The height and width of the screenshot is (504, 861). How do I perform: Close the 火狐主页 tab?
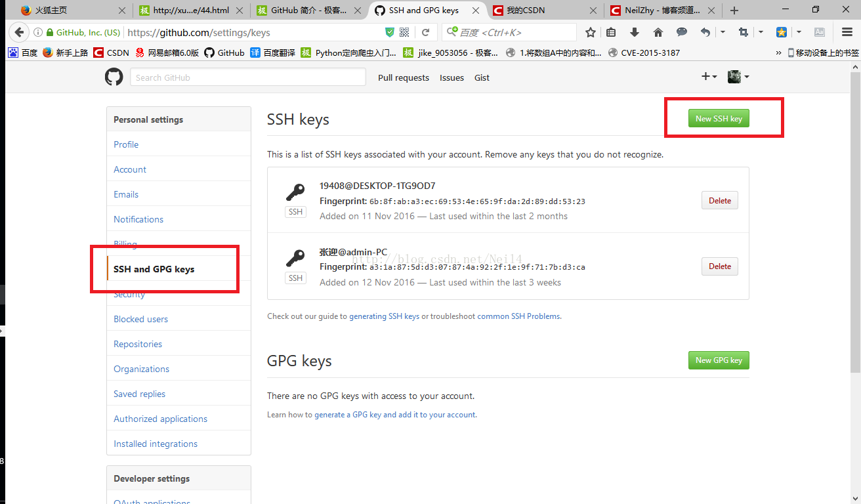click(x=121, y=10)
